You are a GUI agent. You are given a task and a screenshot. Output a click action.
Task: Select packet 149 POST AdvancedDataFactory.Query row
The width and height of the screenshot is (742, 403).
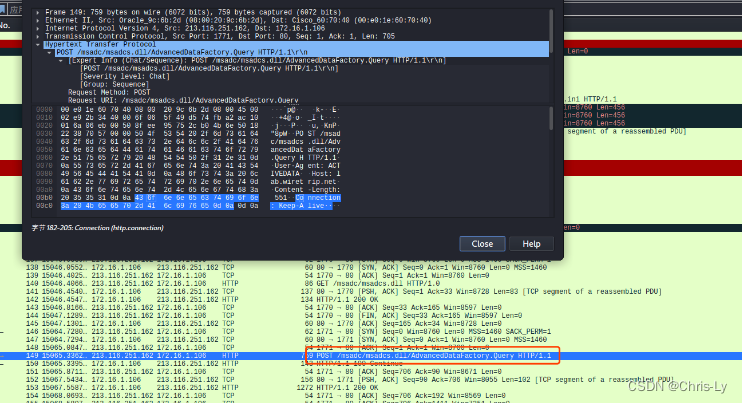tap(371, 356)
